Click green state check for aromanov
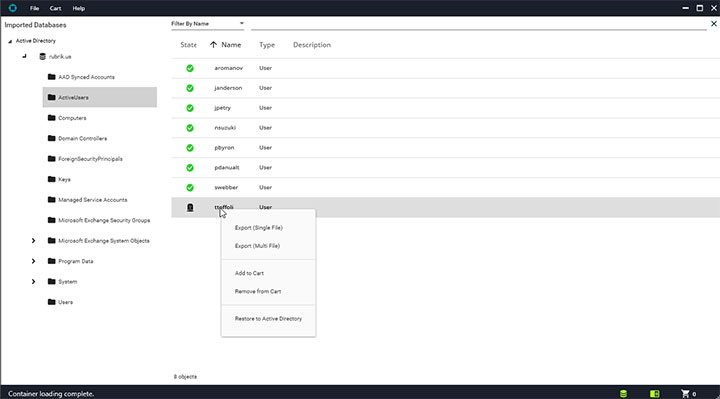 (190, 68)
